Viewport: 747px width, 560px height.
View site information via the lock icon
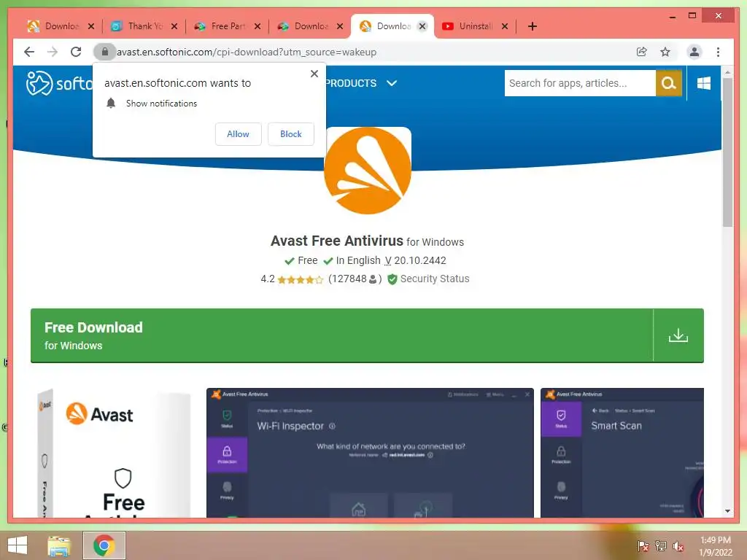pos(105,52)
